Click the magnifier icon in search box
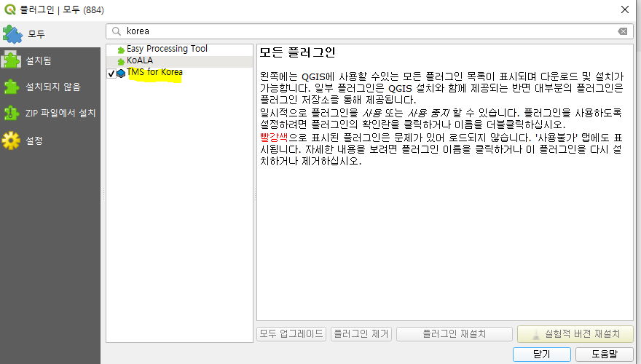The height and width of the screenshot is (364, 641). click(x=117, y=31)
